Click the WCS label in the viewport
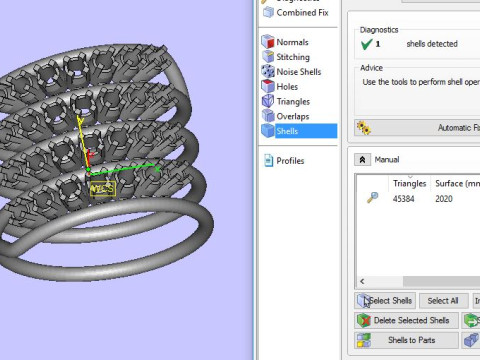The width and height of the screenshot is (480, 360). (x=103, y=189)
